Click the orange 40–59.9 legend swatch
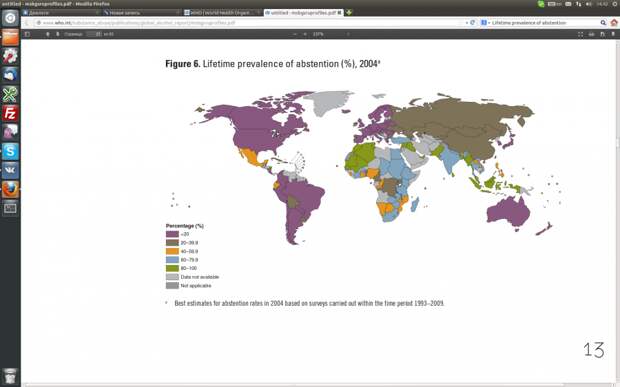 pyautogui.click(x=172, y=251)
